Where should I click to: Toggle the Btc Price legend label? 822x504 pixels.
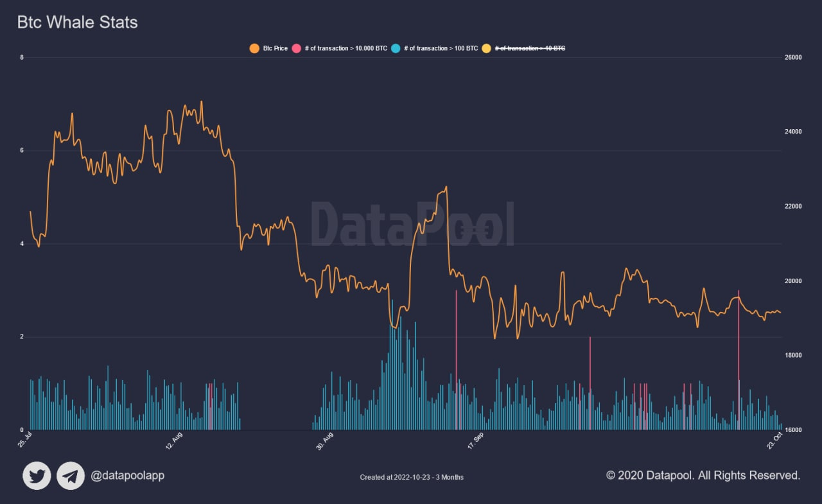point(275,48)
